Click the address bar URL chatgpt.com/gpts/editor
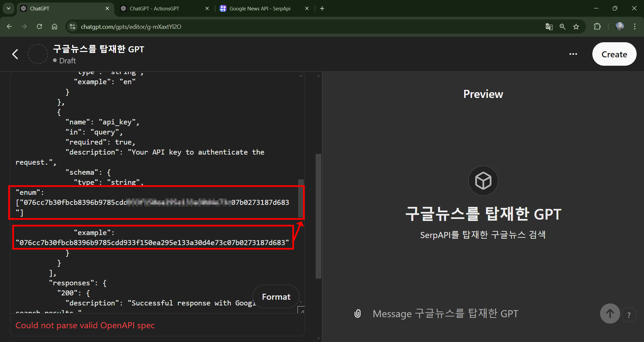This screenshot has width=644, height=342. coord(131,26)
